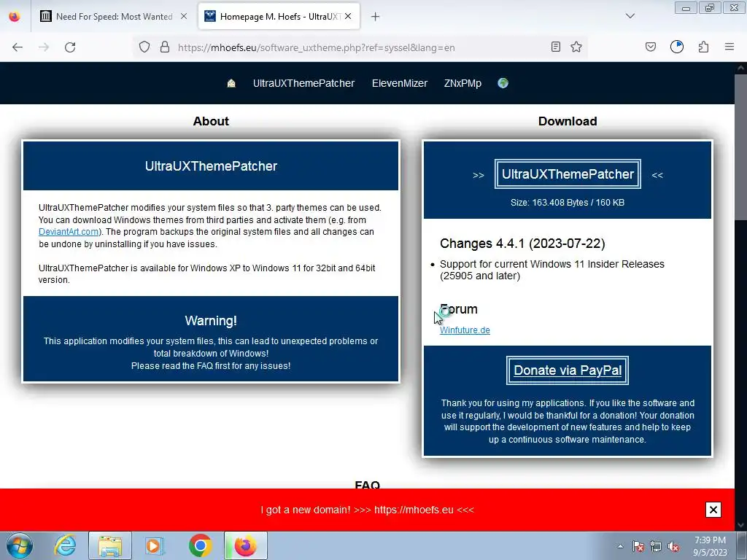Click 'Size: 163.408 Bytes / 160 KB' text
The width and height of the screenshot is (747, 560).
568,203
